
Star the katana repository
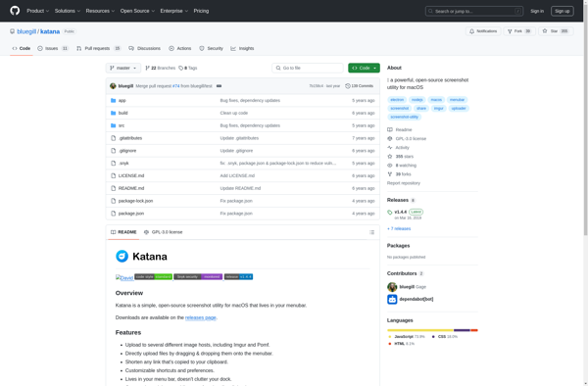pyautogui.click(x=556, y=31)
